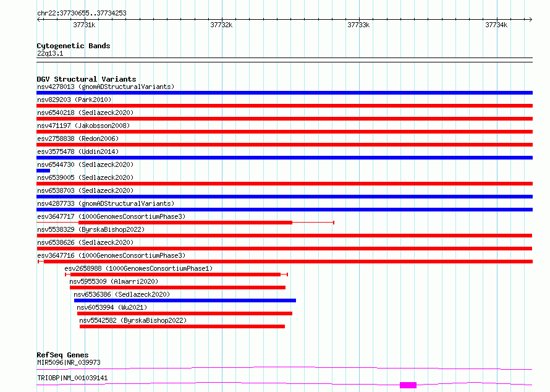
Task: Select nsv5542582 (ByrskaBishop2022) label
Action: click(x=133, y=320)
